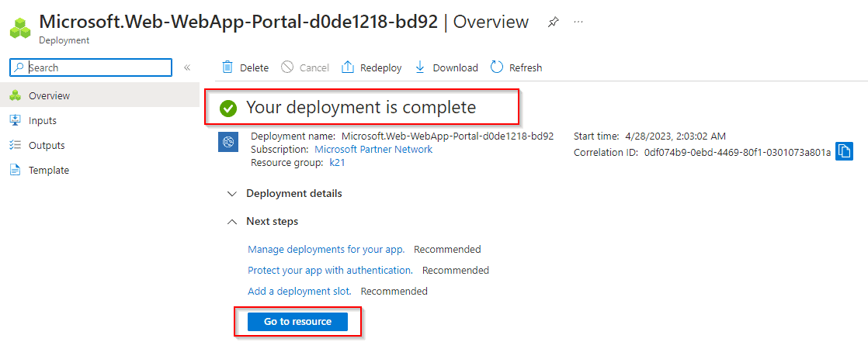The height and width of the screenshot is (342, 868).
Task: Collapse the left sidebar with double chevron
Action: (x=187, y=67)
